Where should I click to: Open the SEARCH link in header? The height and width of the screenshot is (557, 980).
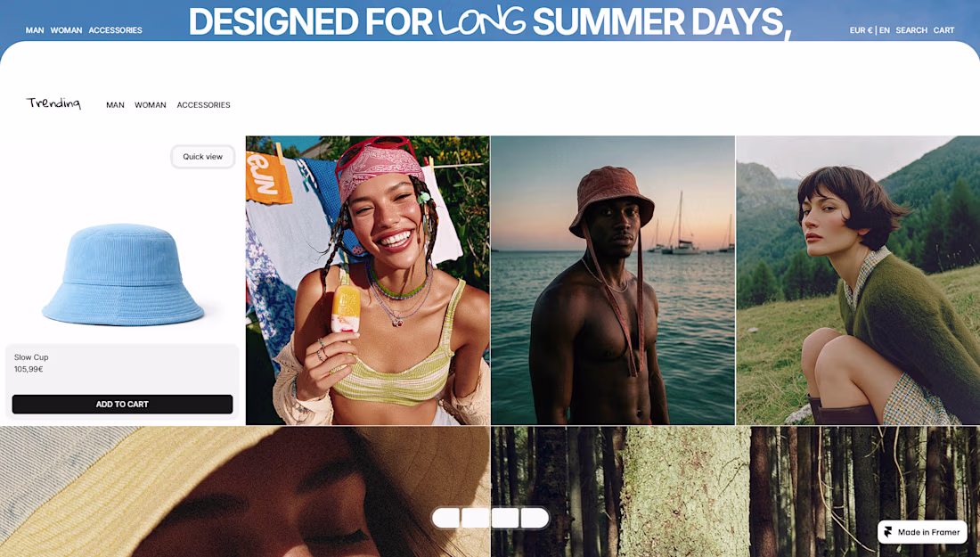[911, 30]
